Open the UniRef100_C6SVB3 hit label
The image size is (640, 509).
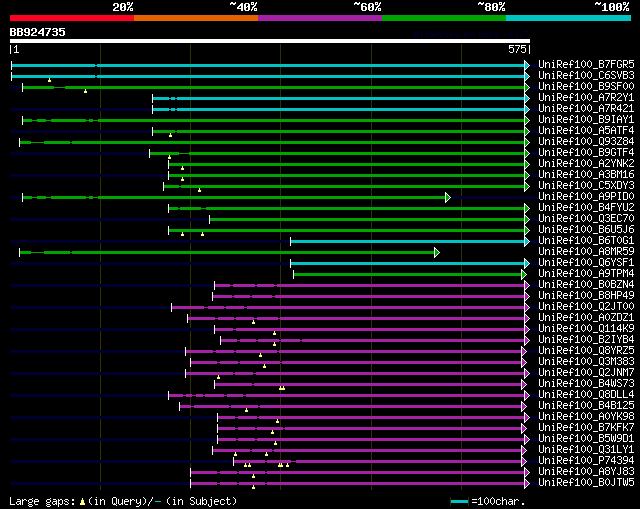click(x=586, y=76)
